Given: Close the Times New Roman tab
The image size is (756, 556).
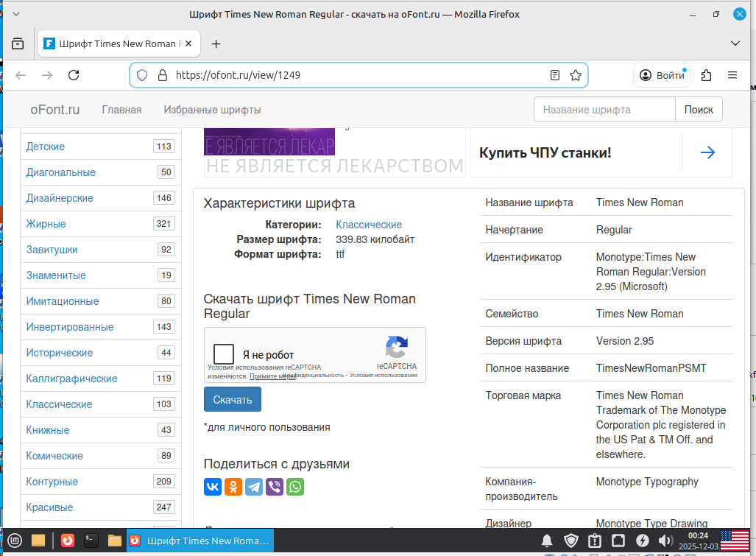Looking at the screenshot, I should [188, 43].
